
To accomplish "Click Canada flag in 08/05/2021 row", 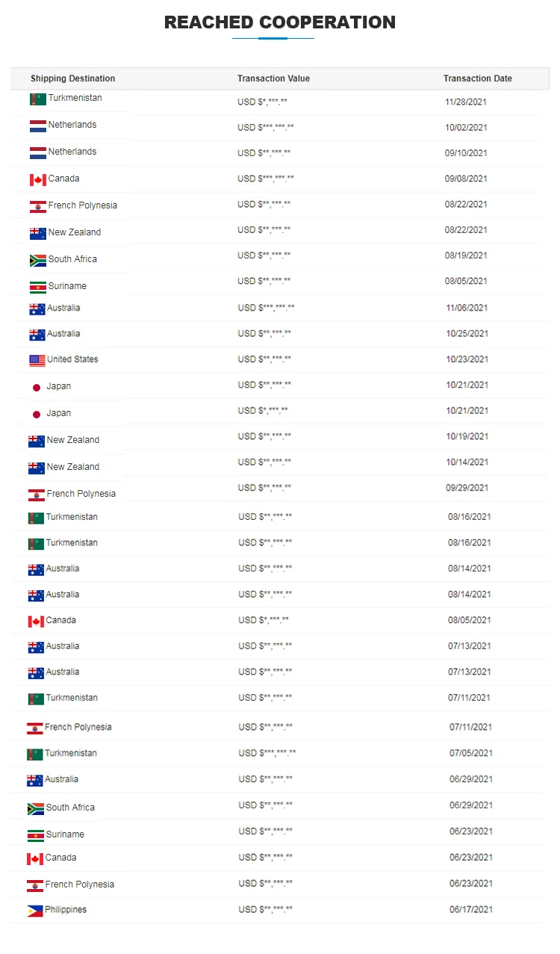I will pyautogui.click(x=36, y=622).
